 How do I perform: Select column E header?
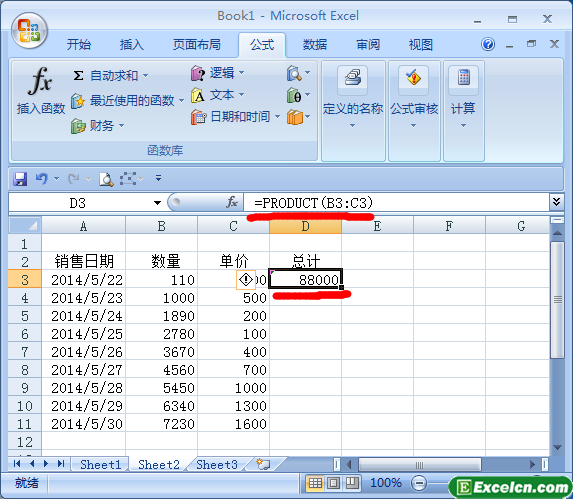pos(377,226)
